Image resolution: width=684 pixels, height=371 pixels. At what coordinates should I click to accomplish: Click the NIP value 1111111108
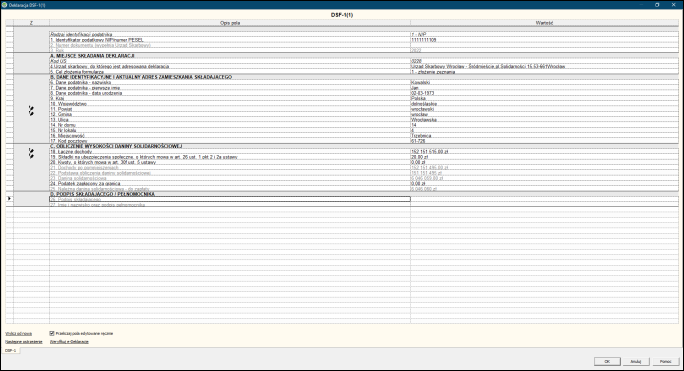[423, 40]
